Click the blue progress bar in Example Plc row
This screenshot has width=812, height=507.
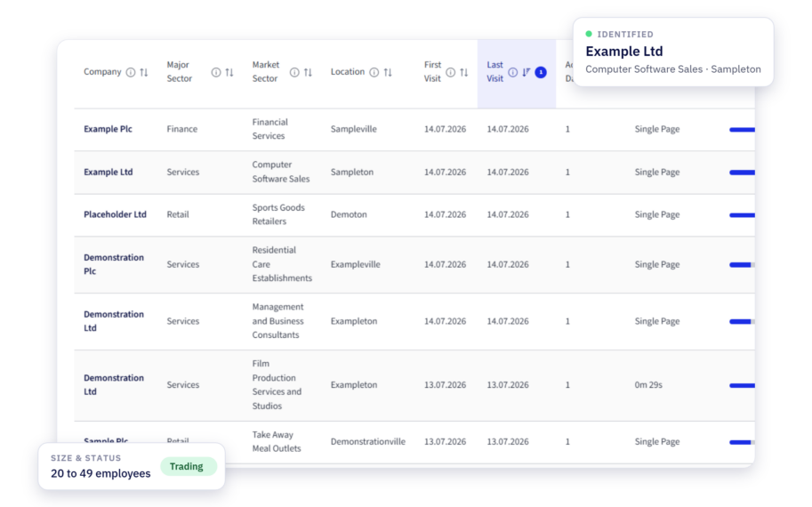point(742,130)
